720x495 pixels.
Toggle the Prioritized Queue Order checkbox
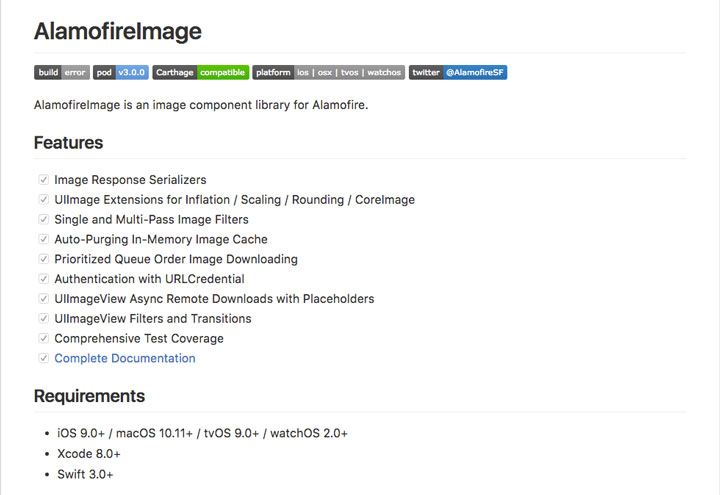tap(44, 259)
